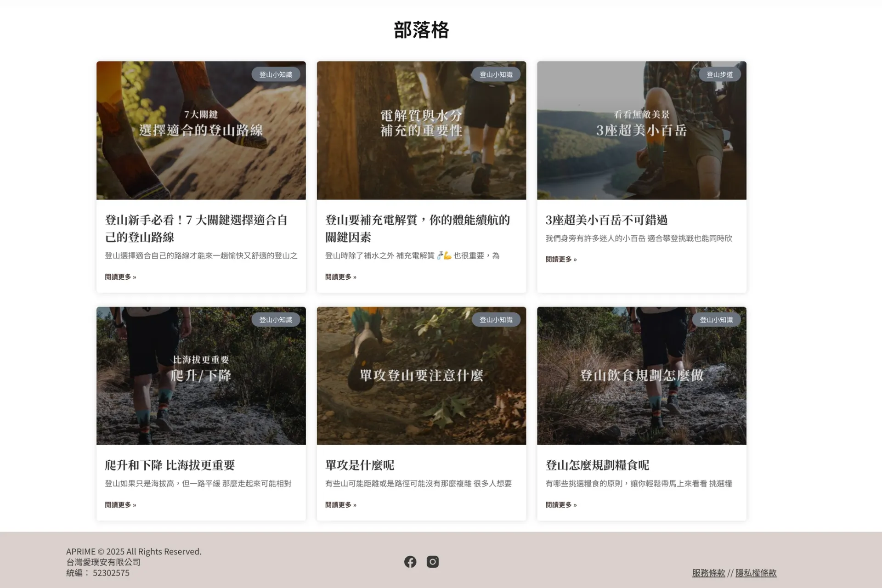Viewport: 882px width, 588px height.
Task: Open the Facebook icon in footer
Action: pyautogui.click(x=410, y=562)
